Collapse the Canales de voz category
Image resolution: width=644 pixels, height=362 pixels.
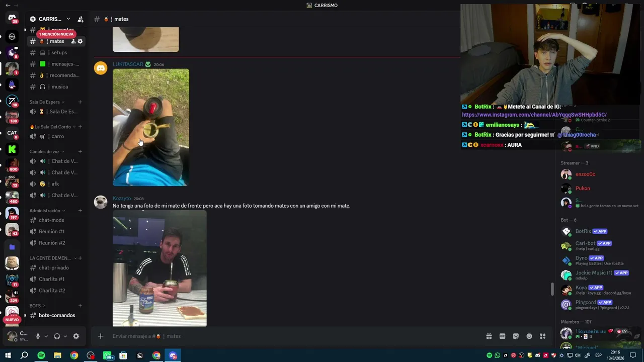[47, 151]
